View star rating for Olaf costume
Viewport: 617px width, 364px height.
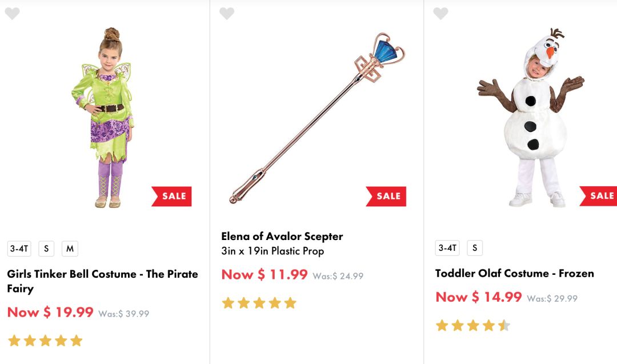tap(473, 326)
